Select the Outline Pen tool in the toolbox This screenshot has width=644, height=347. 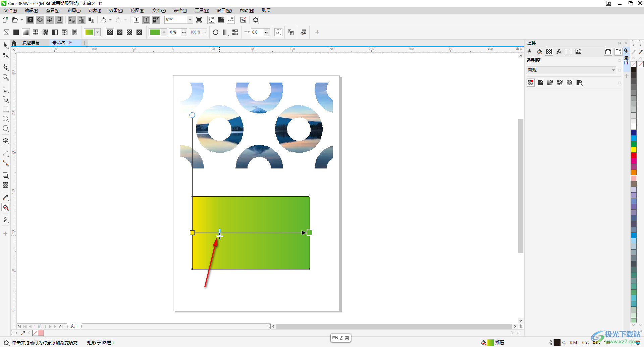coord(5,220)
